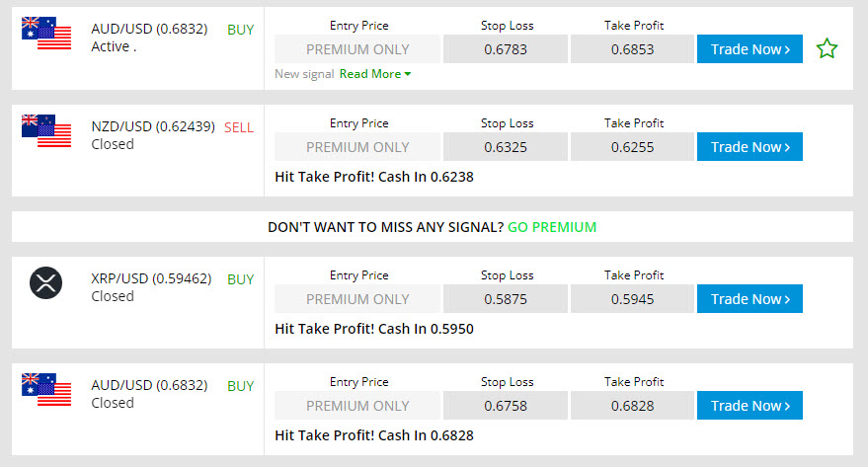
Task: Click the XRP coin logo icon
Action: coord(46,282)
